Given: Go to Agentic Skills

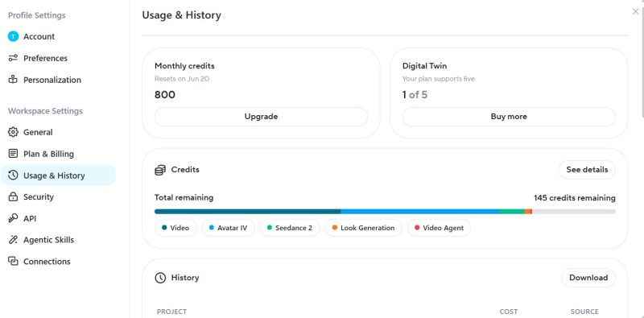Looking at the screenshot, I should [x=58, y=240].
